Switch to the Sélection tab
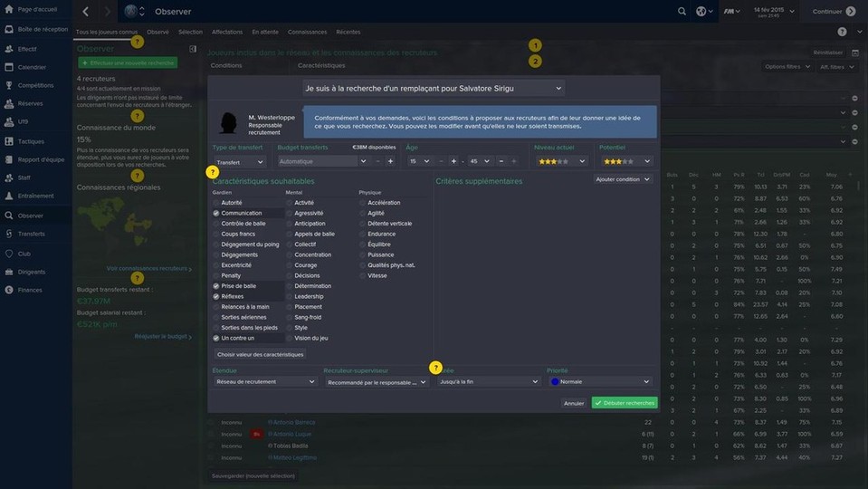Image resolution: width=868 pixels, height=489 pixels. pyautogui.click(x=190, y=32)
